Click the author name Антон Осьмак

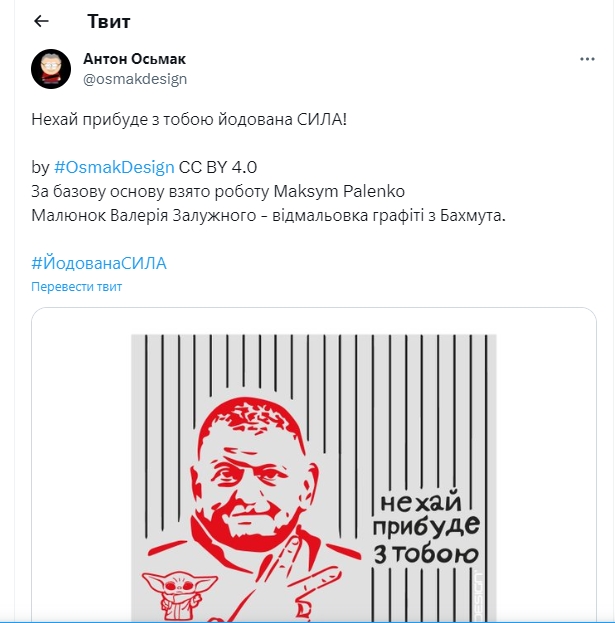(x=134, y=59)
